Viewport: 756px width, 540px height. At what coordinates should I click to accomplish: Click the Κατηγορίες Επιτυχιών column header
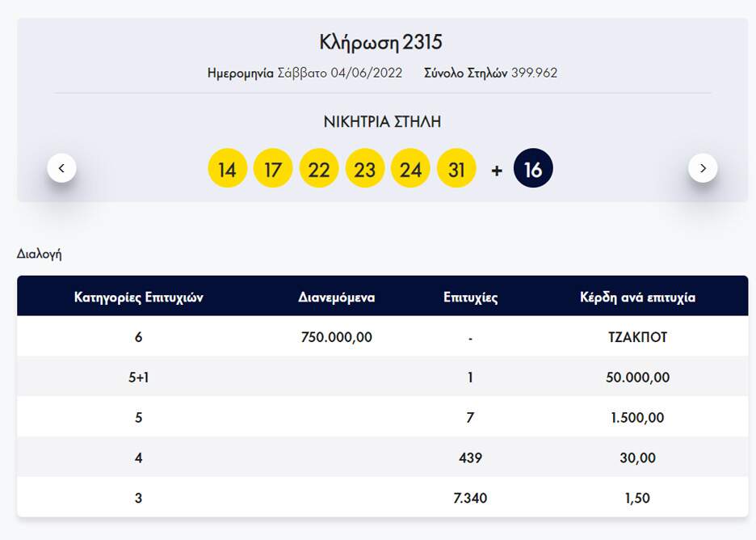pyautogui.click(x=138, y=297)
